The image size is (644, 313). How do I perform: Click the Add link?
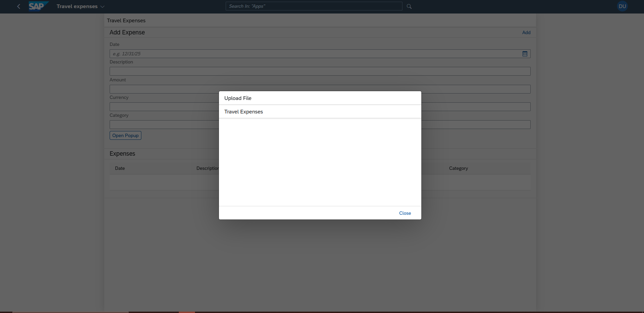click(526, 32)
